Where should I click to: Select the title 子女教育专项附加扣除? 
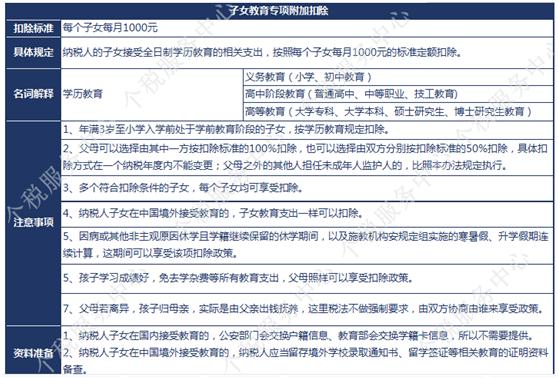tap(278, 11)
